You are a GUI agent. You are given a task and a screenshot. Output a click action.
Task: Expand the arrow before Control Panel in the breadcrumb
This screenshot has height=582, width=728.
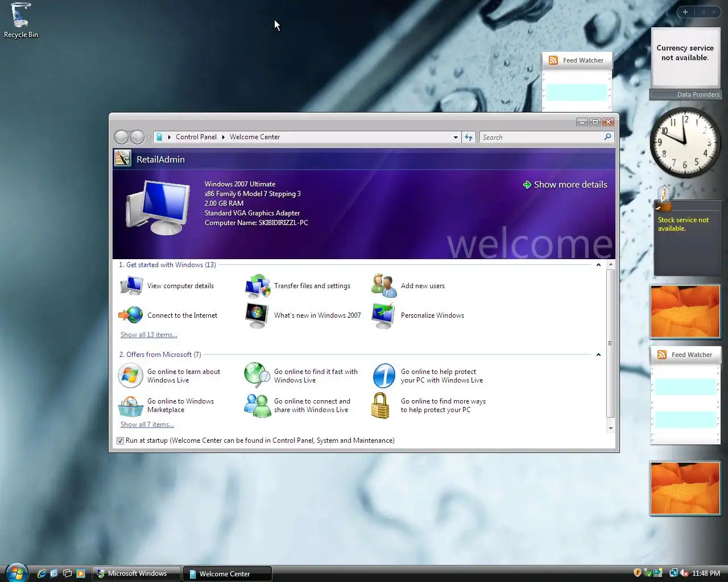pyautogui.click(x=169, y=137)
